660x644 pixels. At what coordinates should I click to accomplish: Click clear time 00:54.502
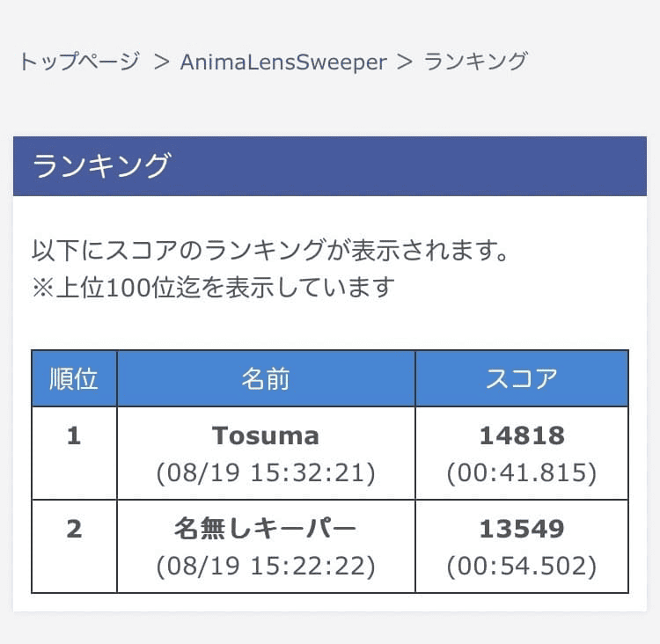[x=522, y=567]
